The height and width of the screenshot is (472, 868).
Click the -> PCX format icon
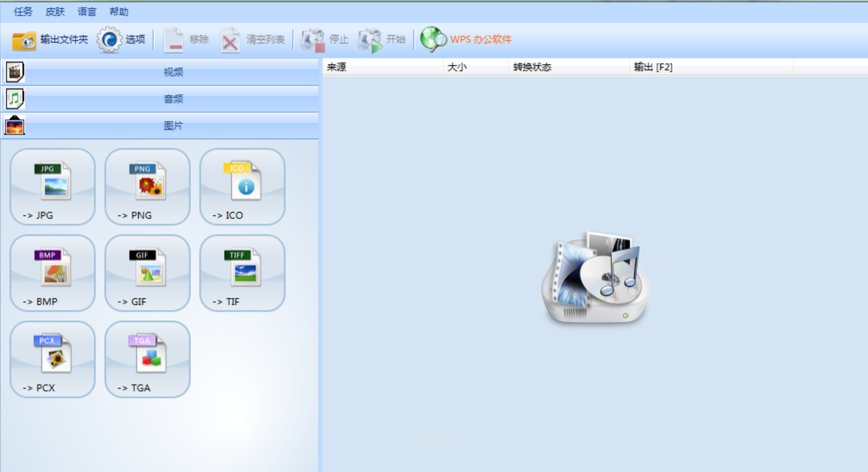(53, 359)
